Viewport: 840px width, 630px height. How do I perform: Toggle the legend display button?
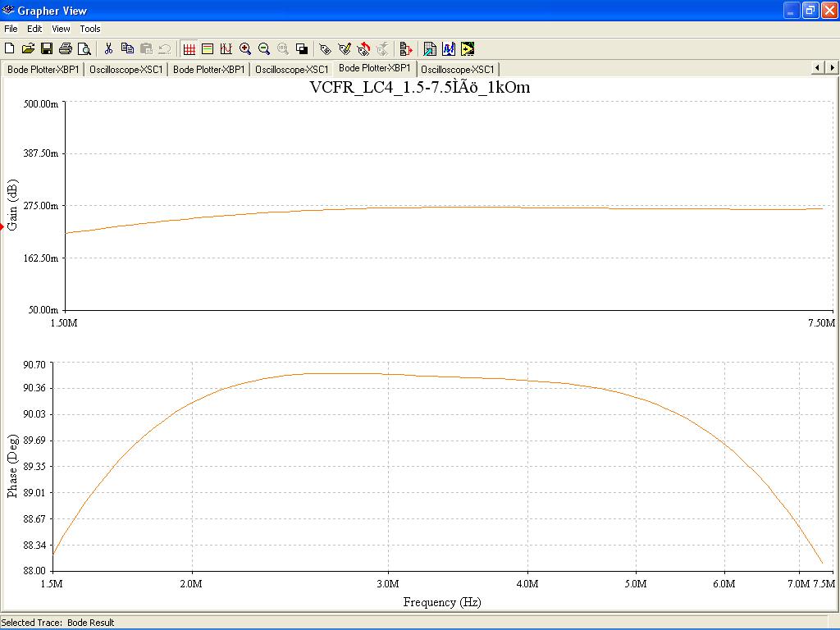[208, 48]
